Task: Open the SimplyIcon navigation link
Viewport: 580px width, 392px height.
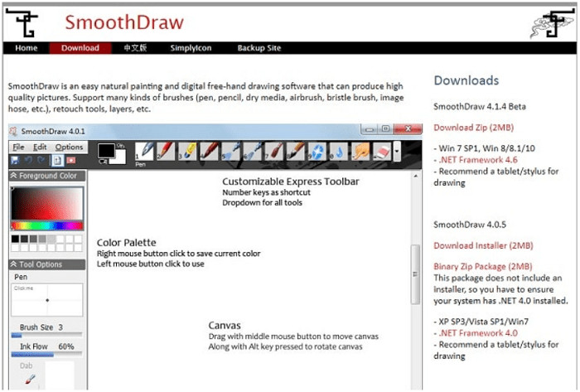Action: coord(191,48)
